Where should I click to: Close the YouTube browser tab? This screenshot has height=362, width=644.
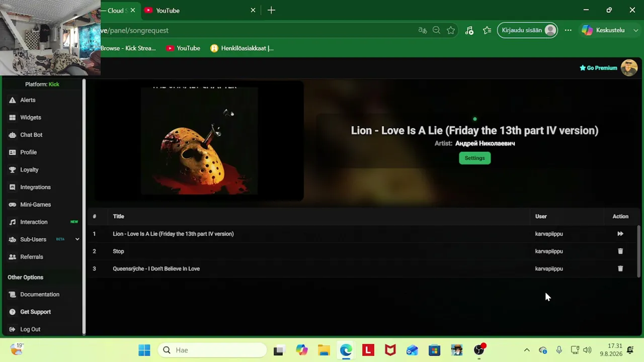[253, 10]
